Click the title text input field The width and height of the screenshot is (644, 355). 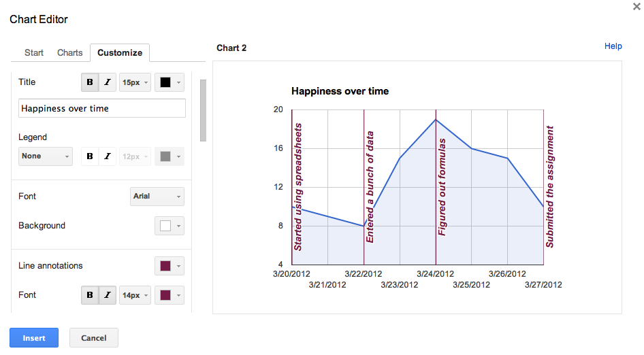click(x=102, y=108)
